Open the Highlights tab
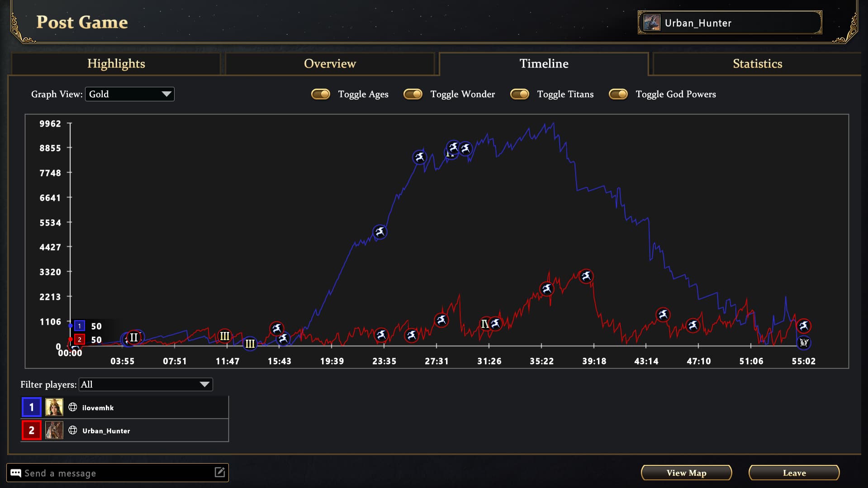The height and width of the screenshot is (488, 868). pyautogui.click(x=116, y=64)
